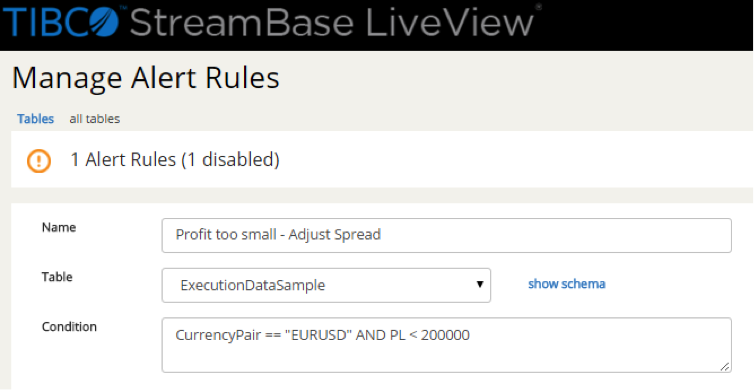Select the ExecutionDataSample table combo box
This screenshot has width=754, height=390.
click(x=326, y=285)
